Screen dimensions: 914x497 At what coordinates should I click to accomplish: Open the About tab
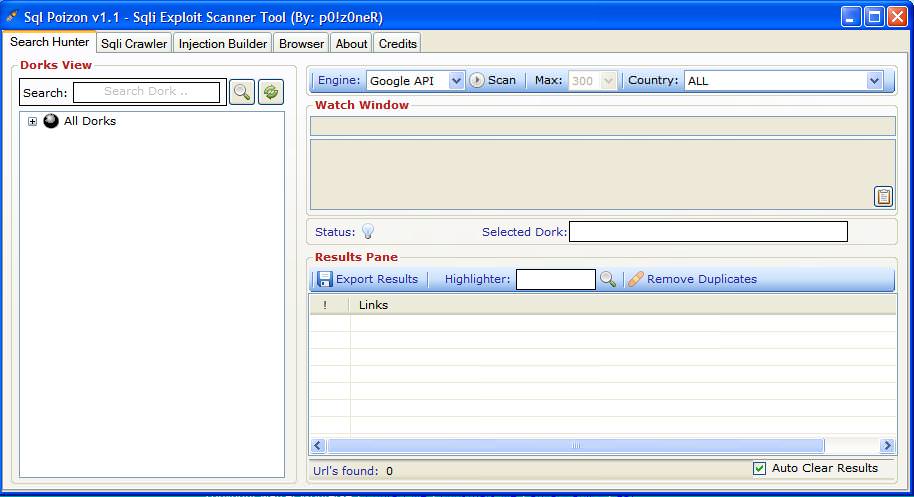(x=351, y=44)
